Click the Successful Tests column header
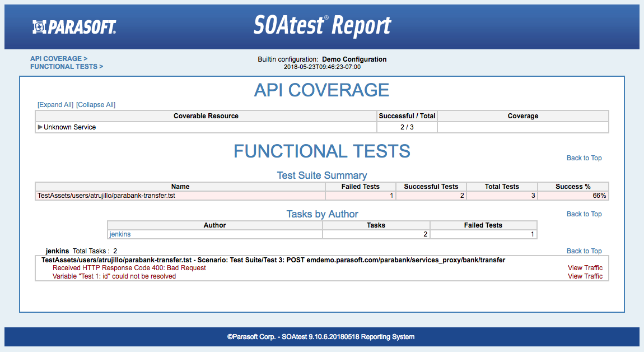Screen dimensions: 644x352 pyautogui.click(x=431, y=187)
